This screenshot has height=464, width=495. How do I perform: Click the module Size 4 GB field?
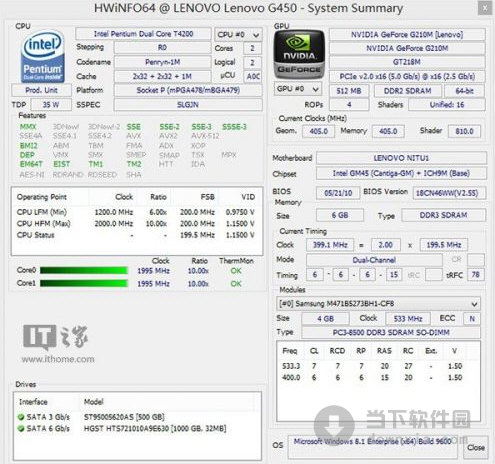point(325,319)
